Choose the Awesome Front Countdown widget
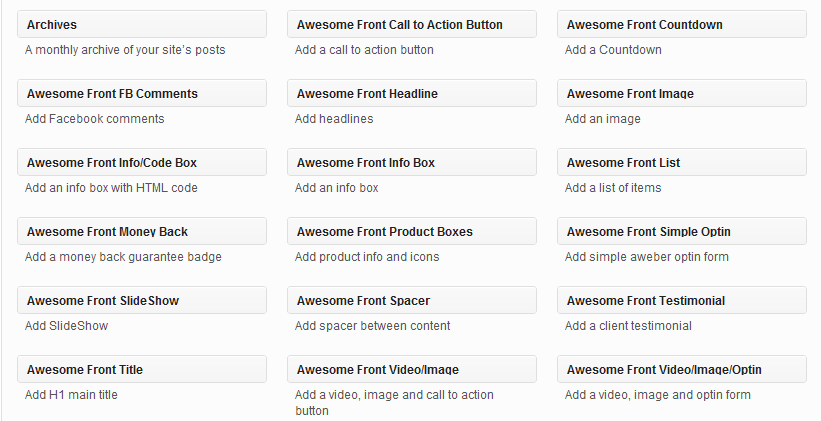This screenshot has width=821, height=421. 682,24
